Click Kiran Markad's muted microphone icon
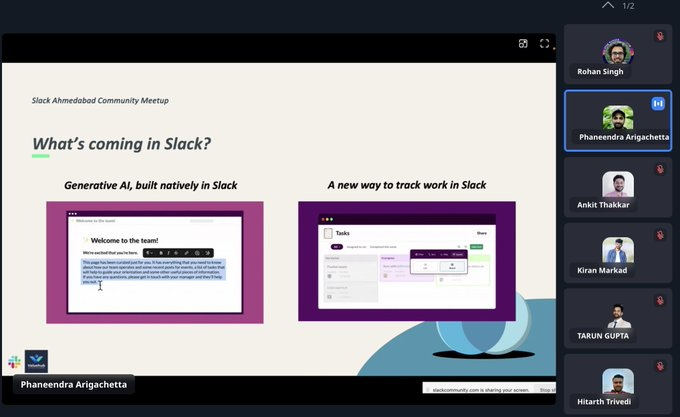This screenshot has height=417, width=680. [x=660, y=235]
